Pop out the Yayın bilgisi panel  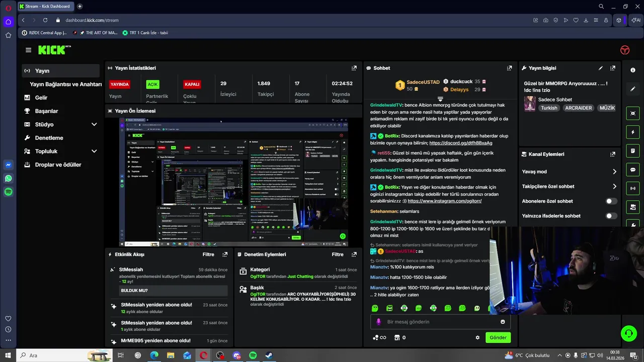tap(612, 68)
